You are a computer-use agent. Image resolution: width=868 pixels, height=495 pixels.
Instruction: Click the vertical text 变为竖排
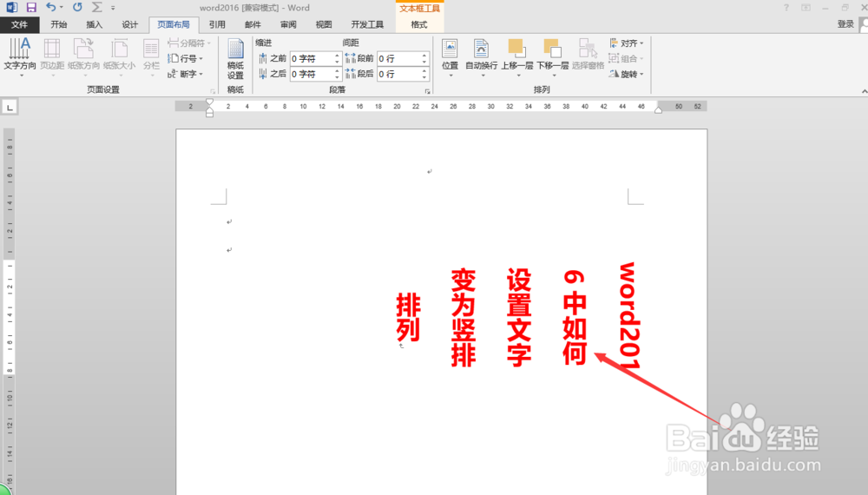(x=464, y=318)
